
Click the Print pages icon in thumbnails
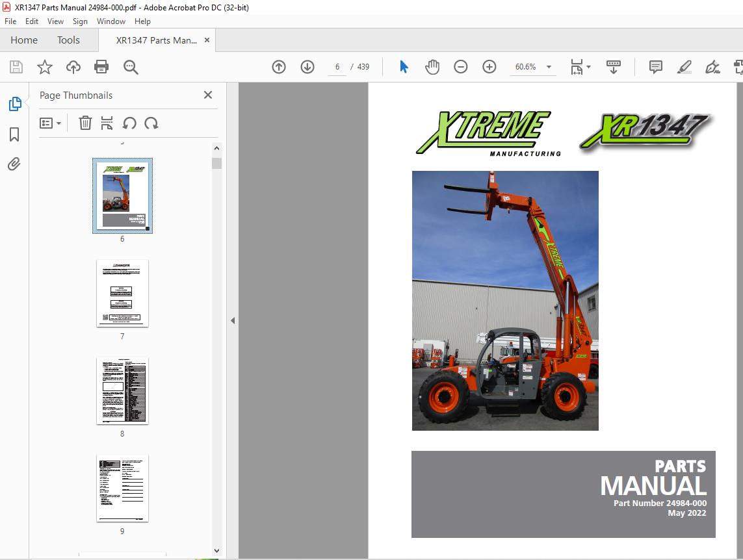(107, 123)
